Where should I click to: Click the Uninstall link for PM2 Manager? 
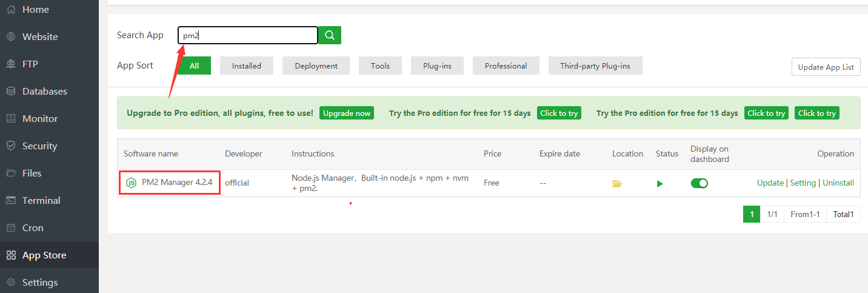(x=838, y=183)
